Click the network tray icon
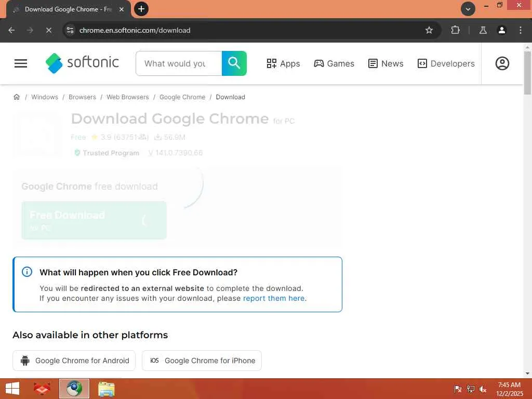 click(x=471, y=389)
